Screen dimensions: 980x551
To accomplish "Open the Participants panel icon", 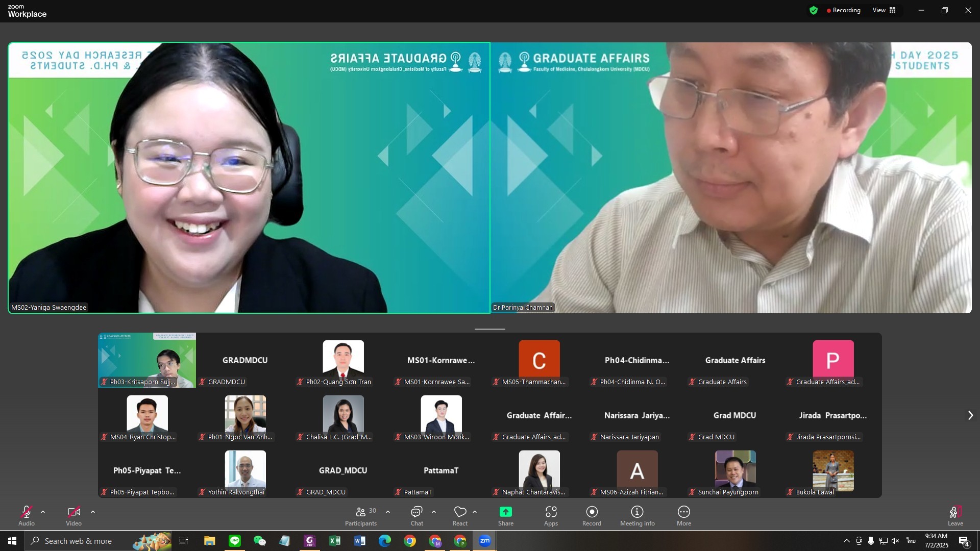I will tap(361, 512).
